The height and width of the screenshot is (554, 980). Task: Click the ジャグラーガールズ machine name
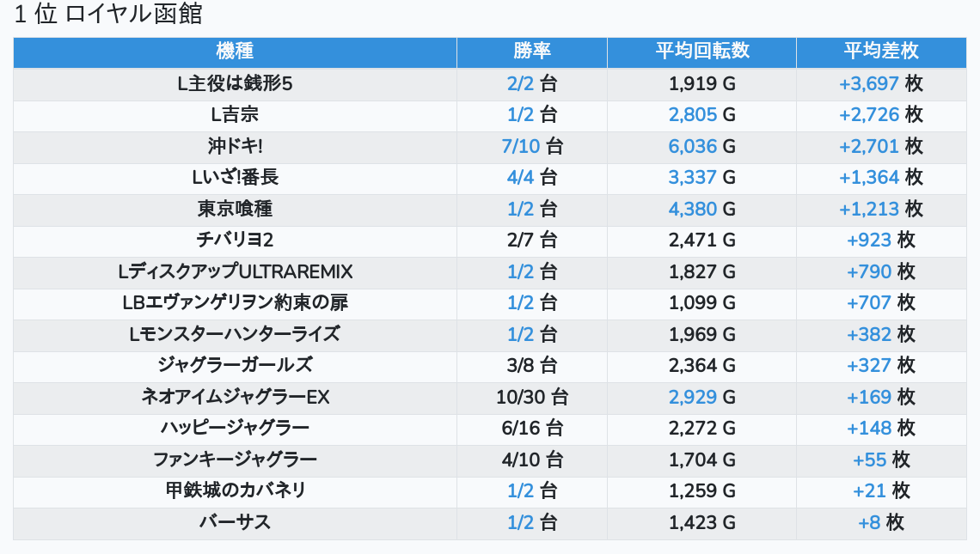235,366
